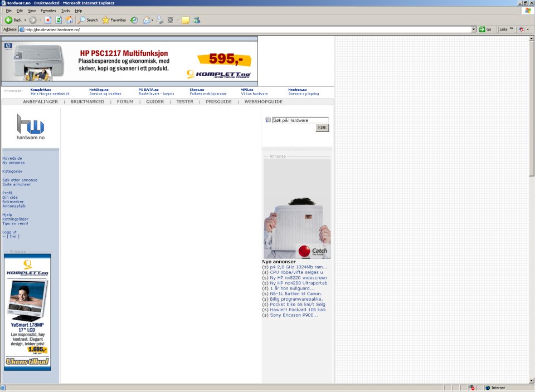Open the 'Sony Ericsson P900' ad
The height and width of the screenshot is (392, 535).
coord(294,315)
